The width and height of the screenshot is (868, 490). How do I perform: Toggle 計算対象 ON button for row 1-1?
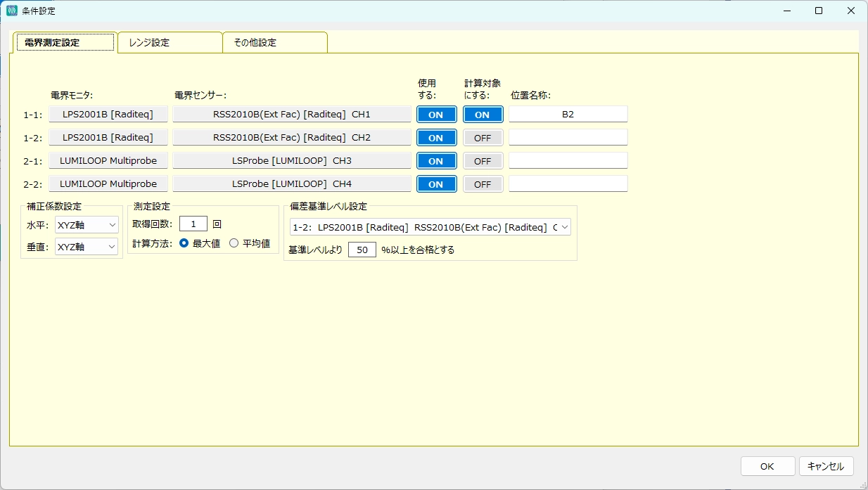(x=483, y=115)
